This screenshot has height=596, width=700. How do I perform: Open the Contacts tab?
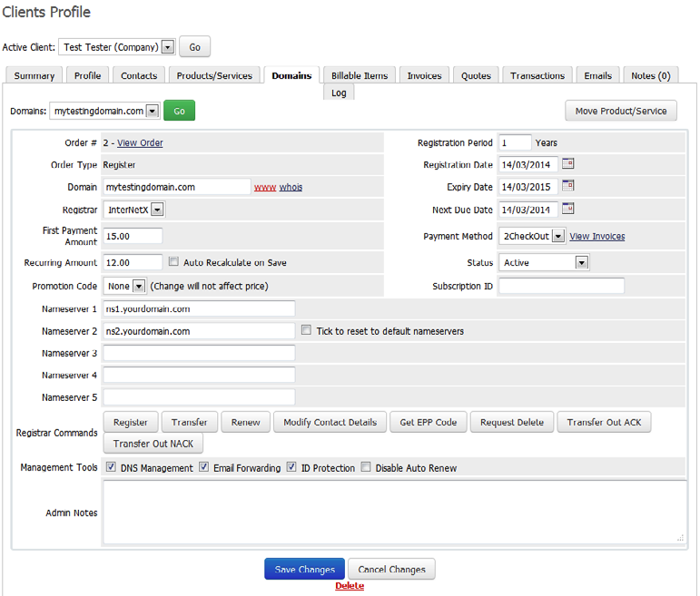(139, 75)
